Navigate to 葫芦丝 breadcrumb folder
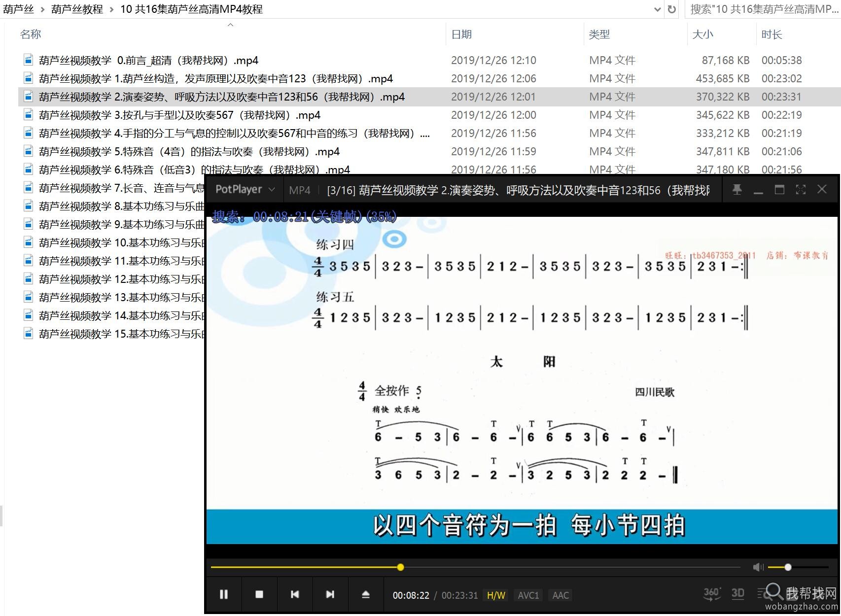 pos(18,9)
